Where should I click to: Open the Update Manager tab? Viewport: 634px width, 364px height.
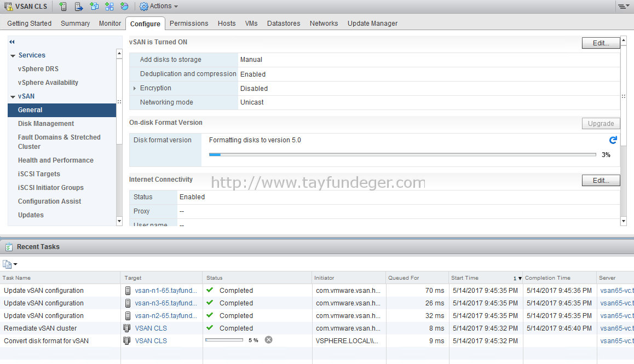coord(372,24)
